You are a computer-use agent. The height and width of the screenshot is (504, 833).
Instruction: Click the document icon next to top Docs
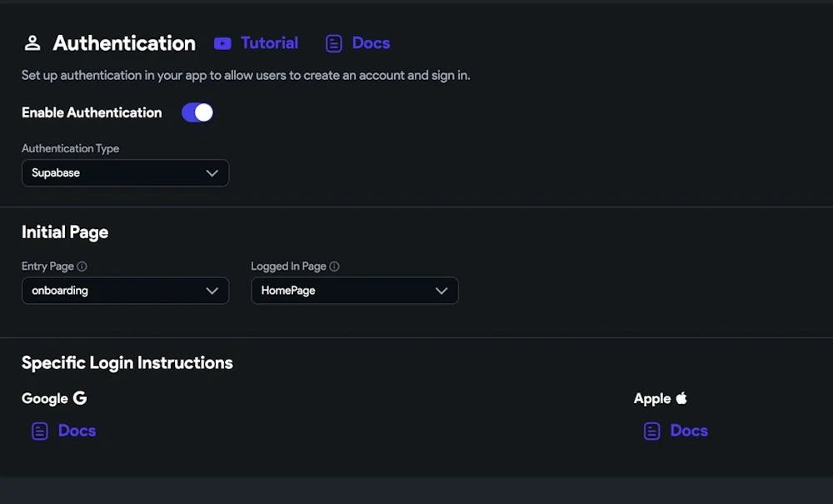coord(334,43)
